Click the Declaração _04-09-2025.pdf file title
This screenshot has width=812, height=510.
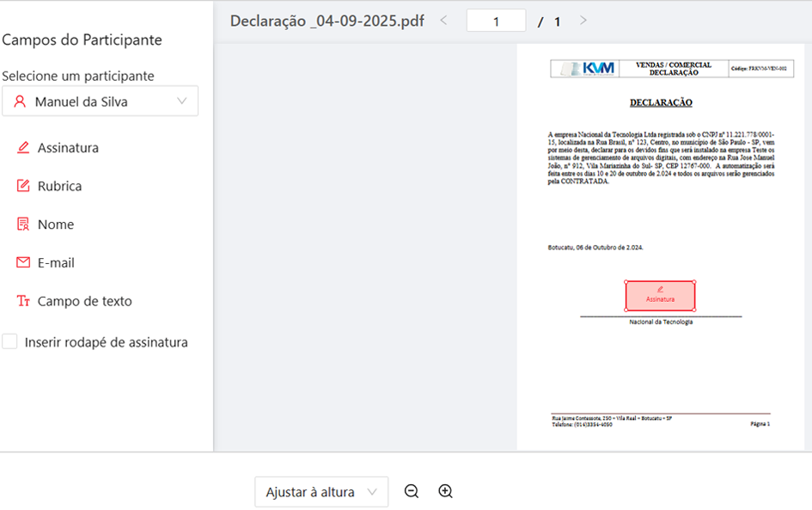coord(327,22)
